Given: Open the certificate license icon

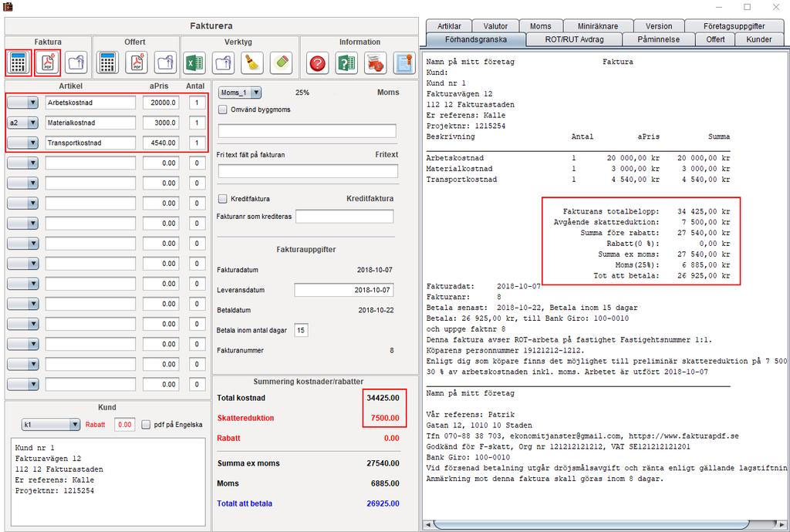Looking at the screenshot, I should [x=404, y=63].
